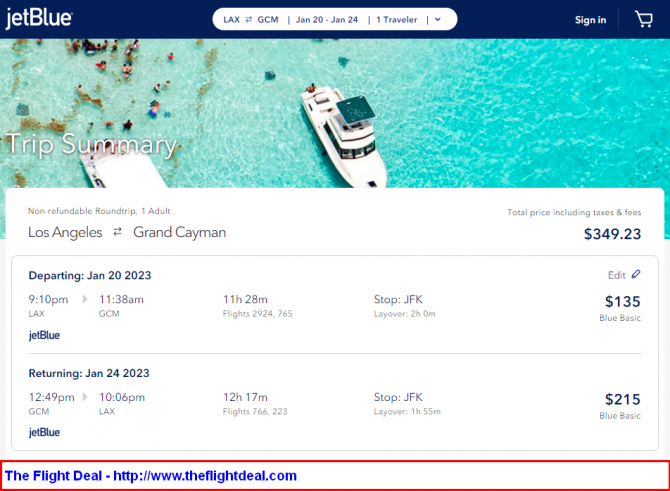Click the jetBlue carrier logo on returning flight
The height and width of the screenshot is (491, 670).
click(44, 432)
